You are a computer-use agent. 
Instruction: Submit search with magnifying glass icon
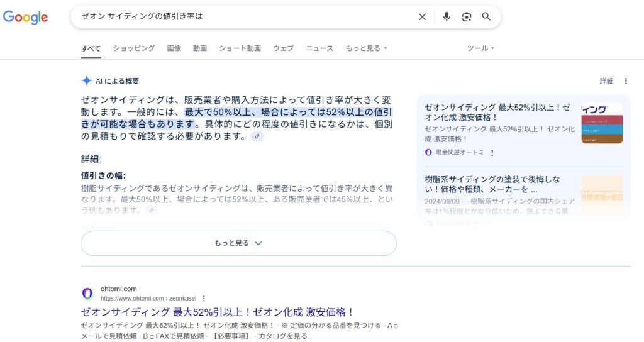click(x=486, y=17)
